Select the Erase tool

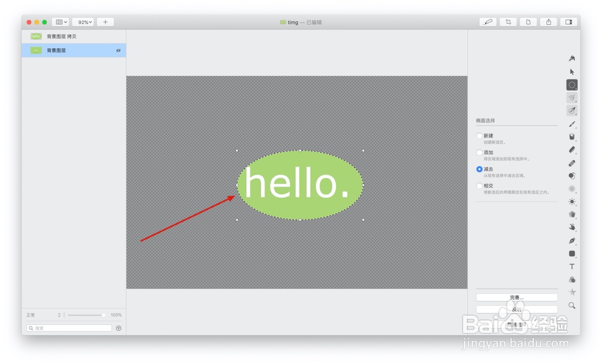pyautogui.click(x=572, y=150)
